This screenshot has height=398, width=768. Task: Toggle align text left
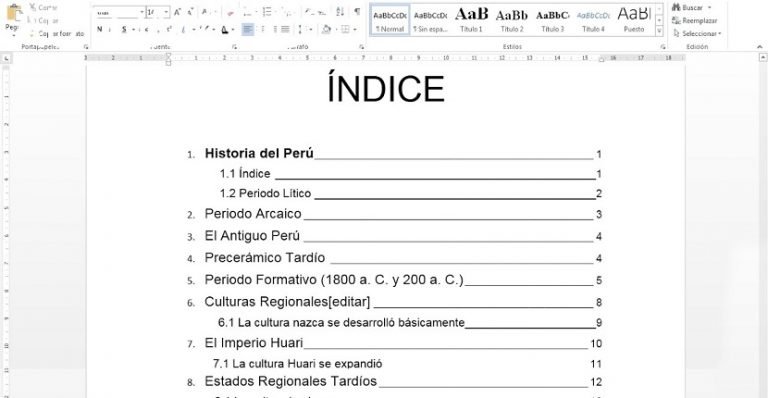pyautogui.click(x=248, y=29)
